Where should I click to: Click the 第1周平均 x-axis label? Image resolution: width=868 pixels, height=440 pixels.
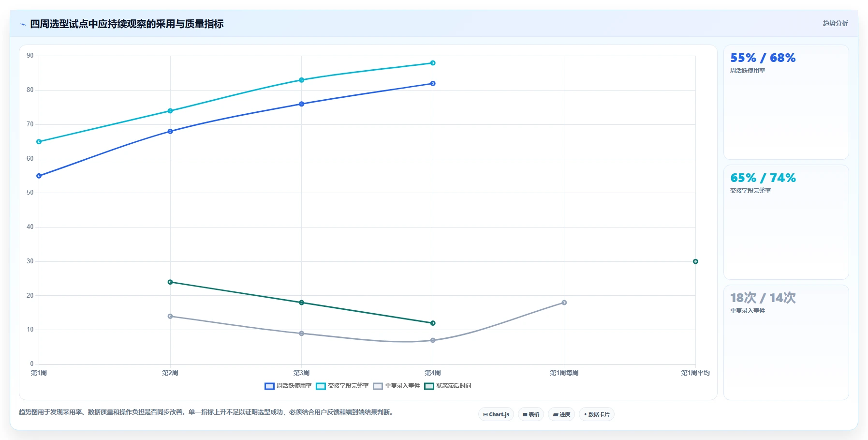click(695, 373)
